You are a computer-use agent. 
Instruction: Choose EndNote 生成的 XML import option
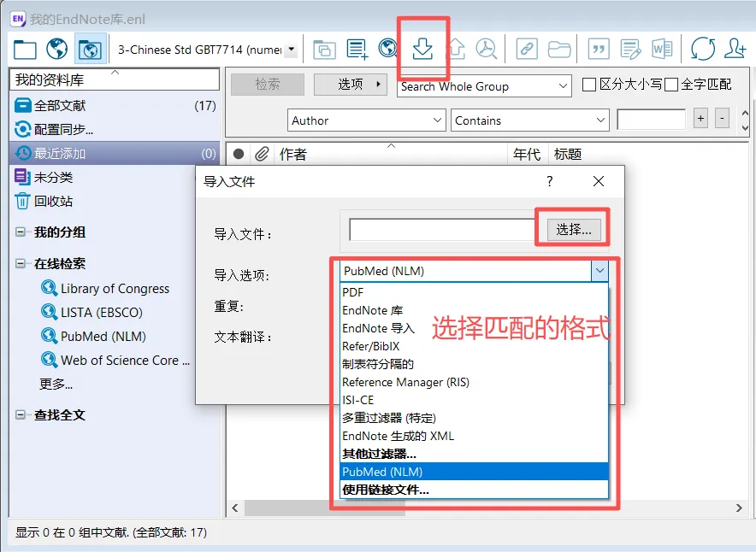(474, 436)
